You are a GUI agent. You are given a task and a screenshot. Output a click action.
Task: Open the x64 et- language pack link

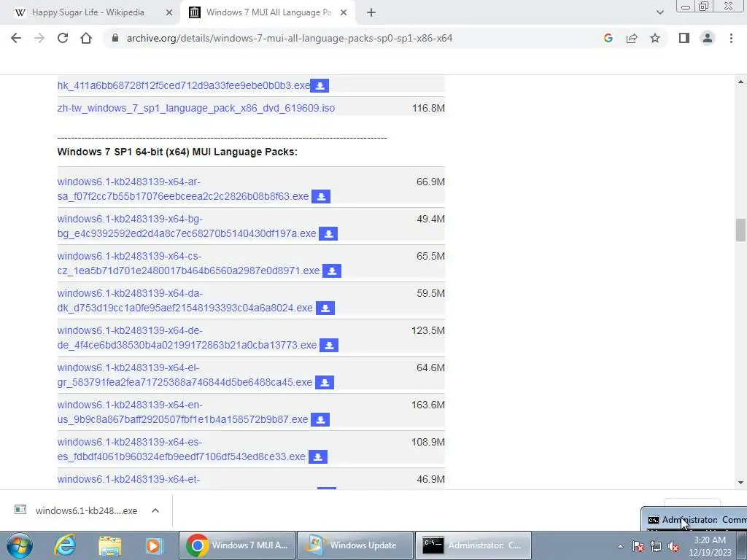point(128,479)
